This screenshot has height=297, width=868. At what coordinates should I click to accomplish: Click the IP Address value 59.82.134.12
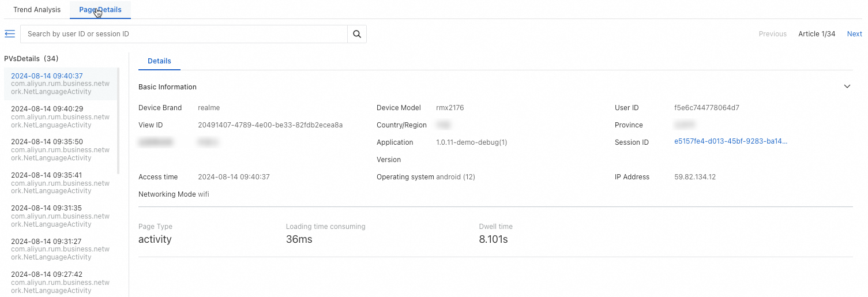694,177
